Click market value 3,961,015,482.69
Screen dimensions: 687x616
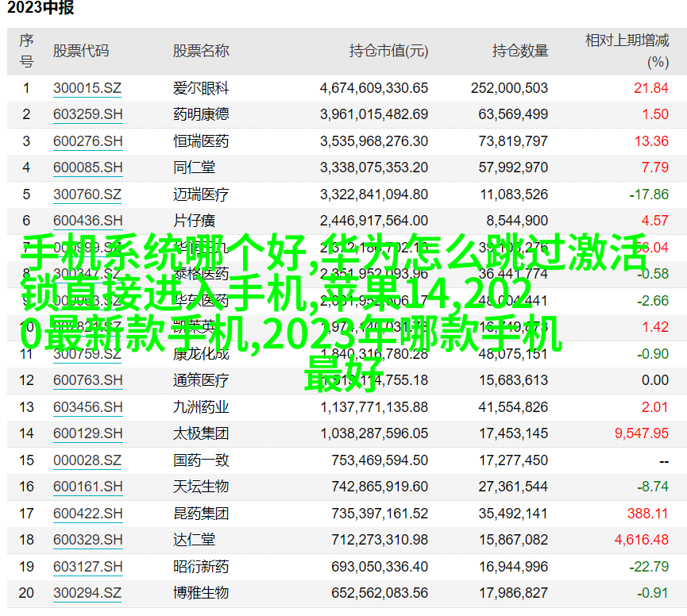(374, 115)
